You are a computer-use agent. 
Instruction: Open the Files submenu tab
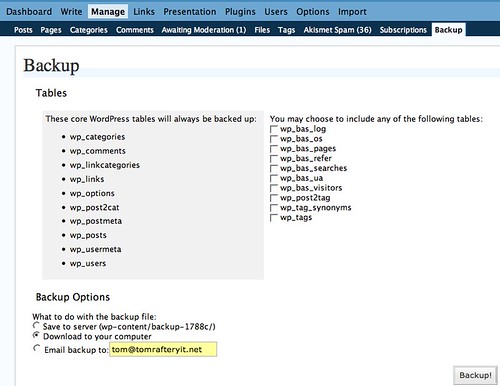(262, 30)
